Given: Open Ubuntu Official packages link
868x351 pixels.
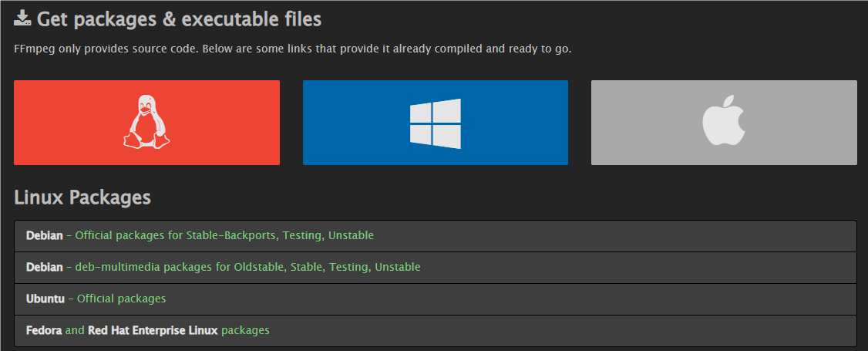Looking at the screenshot, I should (121, 299).
